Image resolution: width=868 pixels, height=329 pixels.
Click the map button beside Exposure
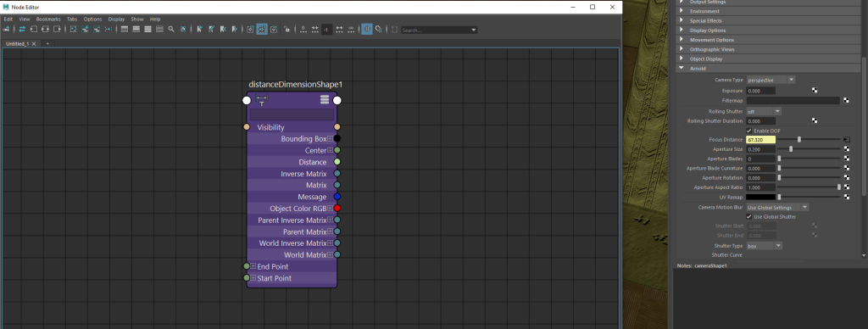[x=815, y=90]
